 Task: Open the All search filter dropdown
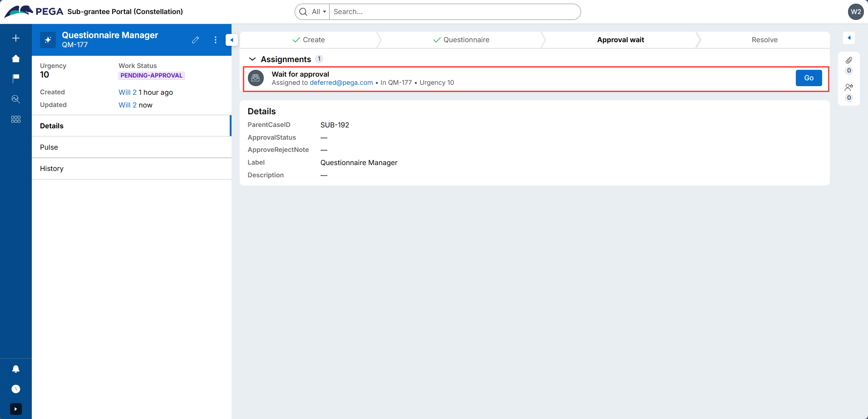tap(318, 12)
